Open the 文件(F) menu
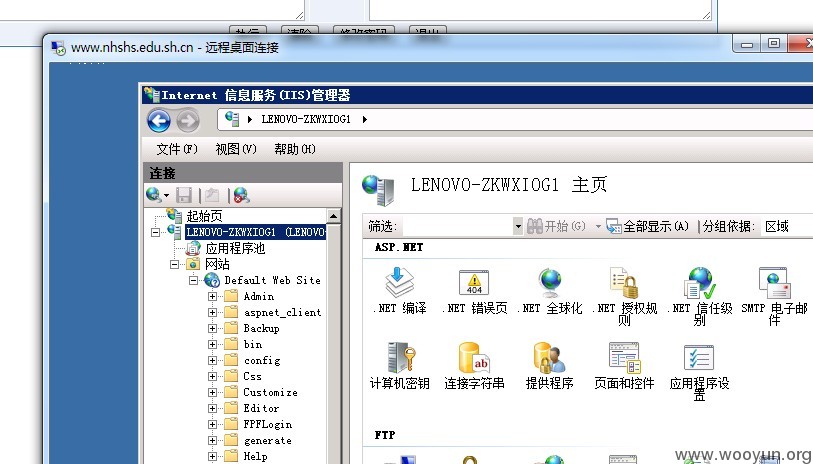 tap(177, 149)
